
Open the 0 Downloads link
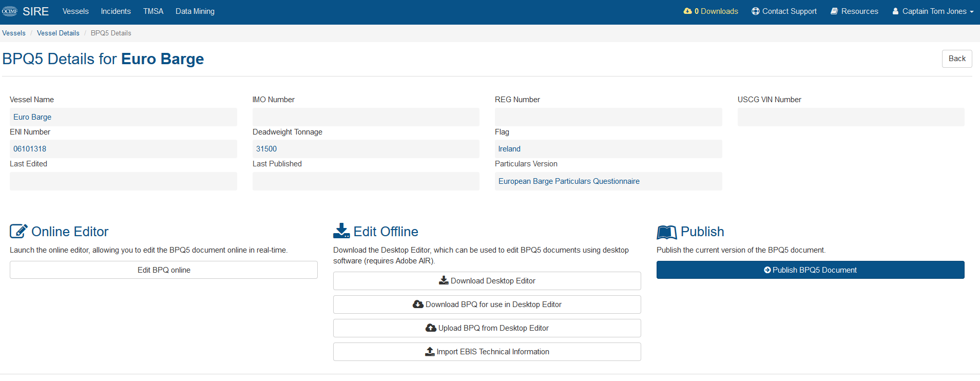(711, 11)
